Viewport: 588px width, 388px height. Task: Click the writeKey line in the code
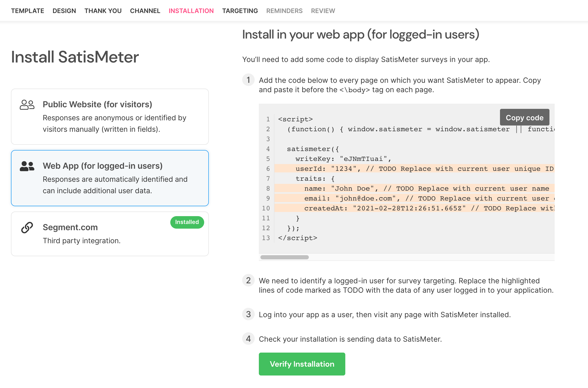(x=343, y=159)
